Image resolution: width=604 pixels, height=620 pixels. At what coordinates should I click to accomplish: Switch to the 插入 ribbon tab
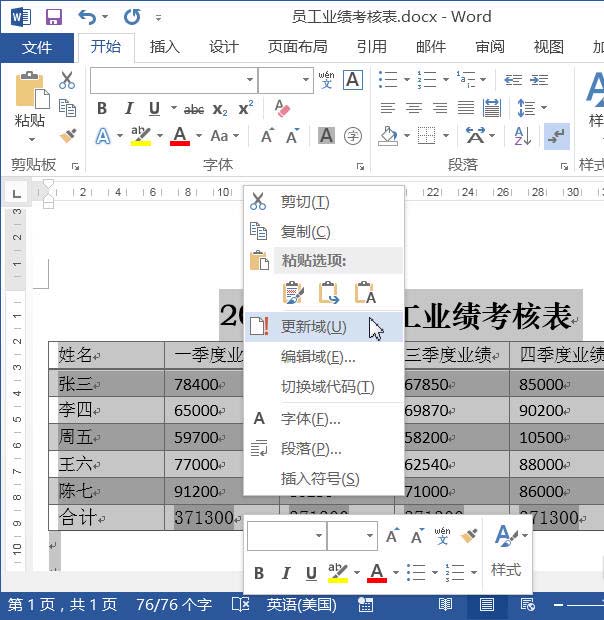coord(164,47)
